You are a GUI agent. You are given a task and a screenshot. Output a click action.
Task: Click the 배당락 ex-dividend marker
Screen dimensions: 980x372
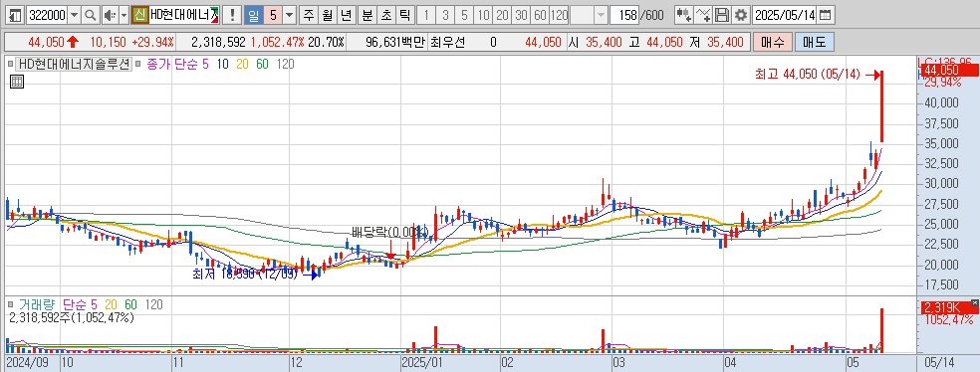390,234
